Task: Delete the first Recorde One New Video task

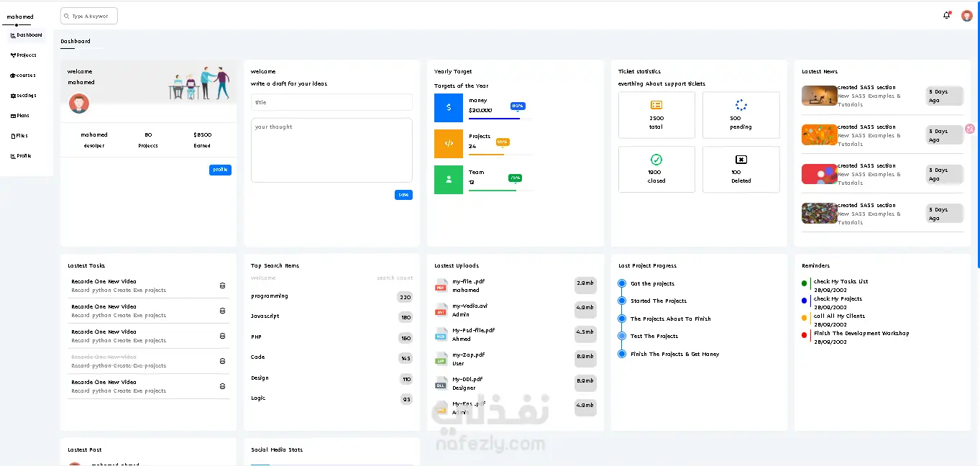Action: 222,285
